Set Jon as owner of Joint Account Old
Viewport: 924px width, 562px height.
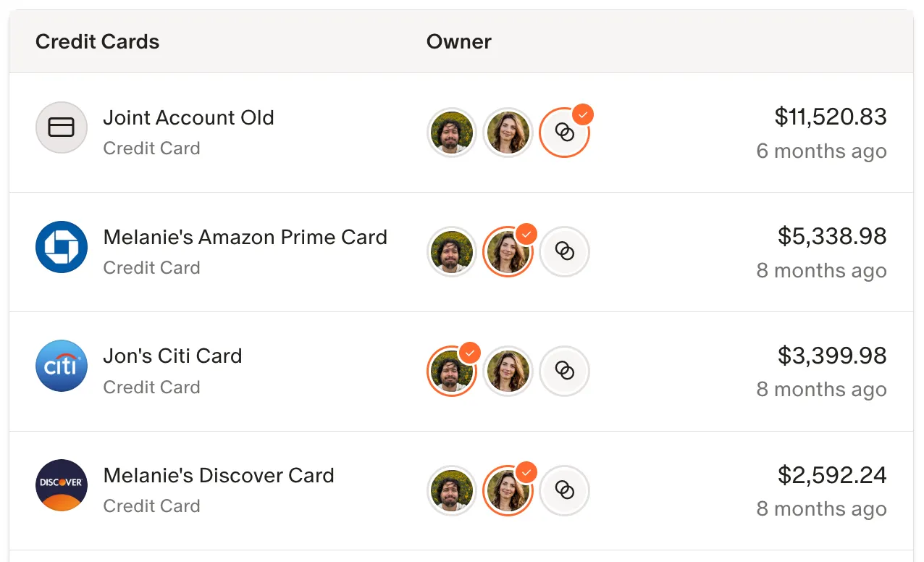452,133
